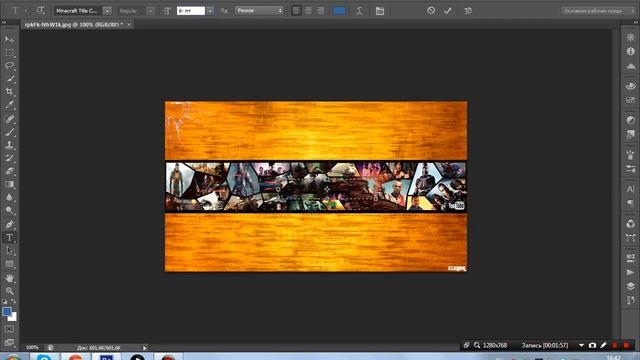Image resolution: width=640 pixels, height=360 pixels.
Task: Open the font size dropdown arrow
Action: pyautogui.click(x=210, y=11)
